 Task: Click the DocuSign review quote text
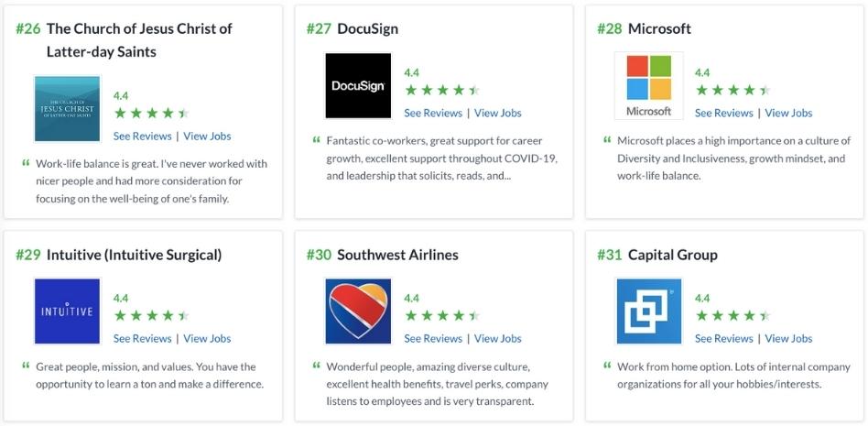click(441, 158)
